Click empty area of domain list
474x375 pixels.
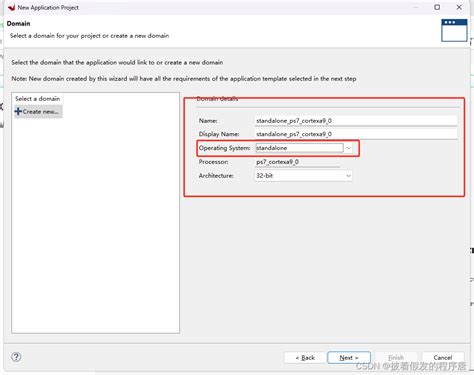coord(95,223)
